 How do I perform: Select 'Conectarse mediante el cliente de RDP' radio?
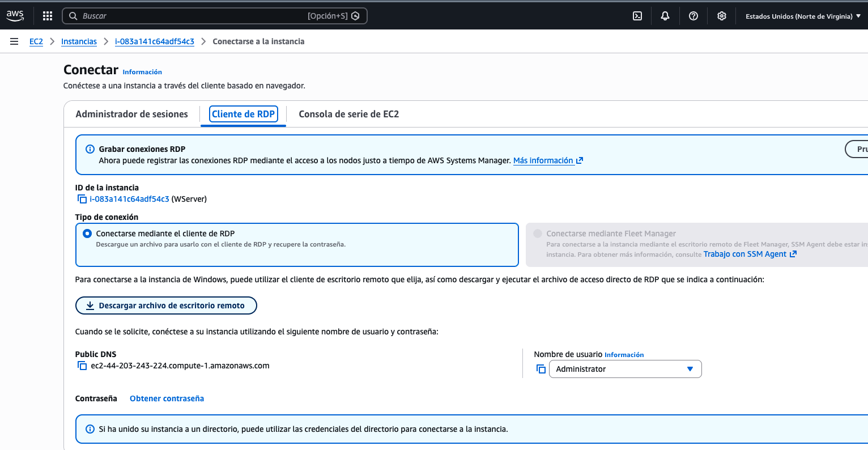[87, 234]
